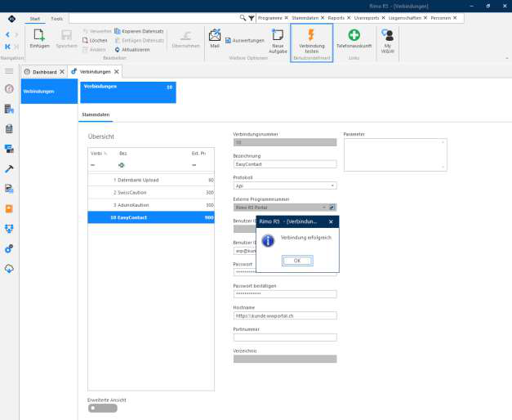Open Auswertungen in the ribbon
Viewport: 512px width, 420px height.
coord(245,41)
